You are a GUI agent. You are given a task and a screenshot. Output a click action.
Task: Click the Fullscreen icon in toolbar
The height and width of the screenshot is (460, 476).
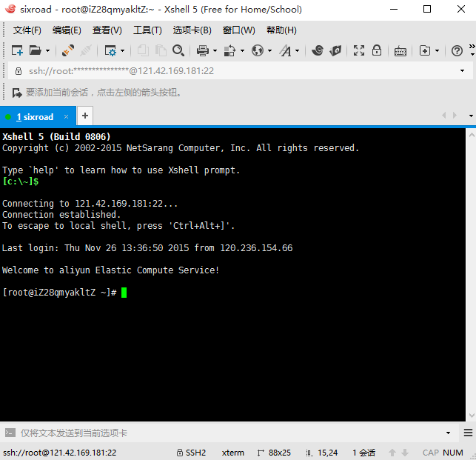(359, 50)
